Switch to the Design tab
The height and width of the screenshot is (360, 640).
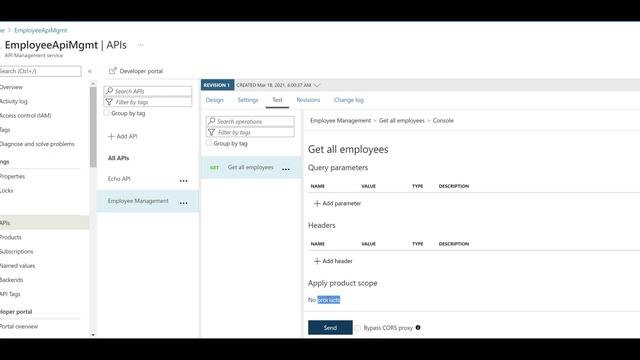click(215, 100)
